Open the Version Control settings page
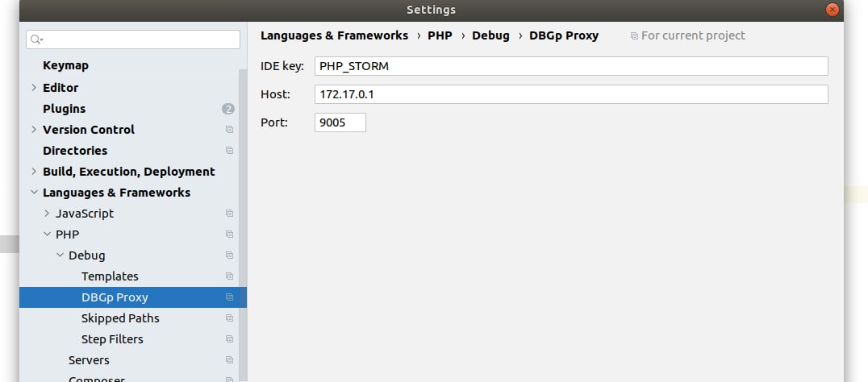Image resolution: width=868 pixels, height=382 pixels. (x=89, y=130)
